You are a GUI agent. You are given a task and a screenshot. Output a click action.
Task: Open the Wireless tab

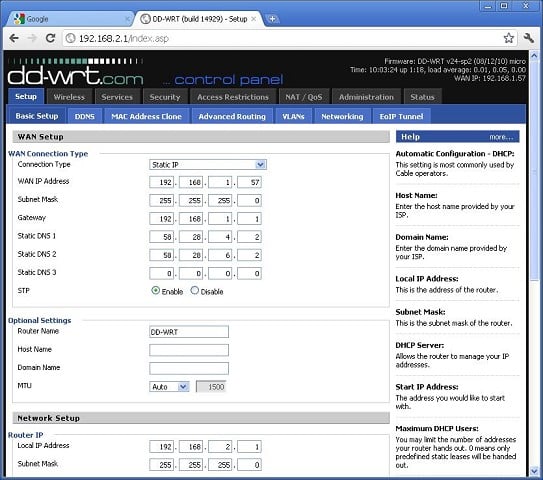coord(69,97)
